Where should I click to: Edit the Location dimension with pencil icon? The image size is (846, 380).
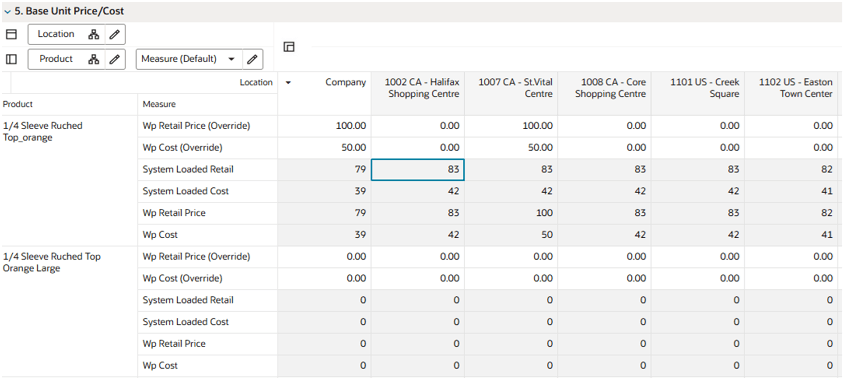coord(114,35)
